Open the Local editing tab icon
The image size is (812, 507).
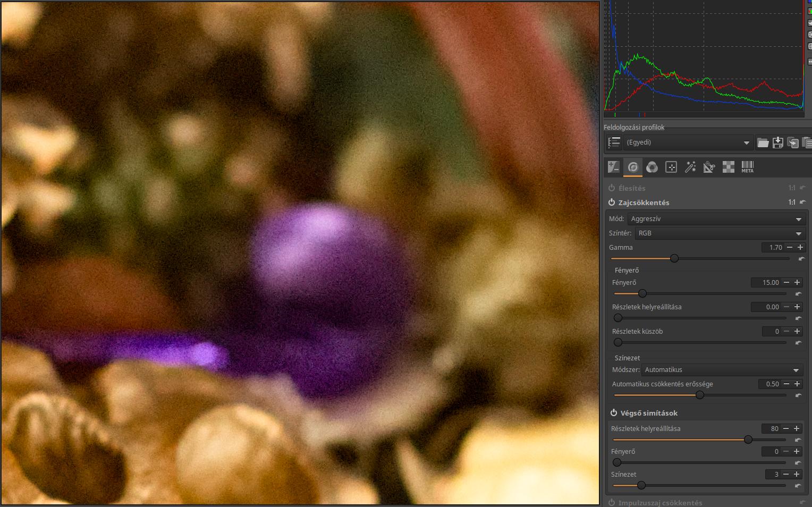coord(671,167)
